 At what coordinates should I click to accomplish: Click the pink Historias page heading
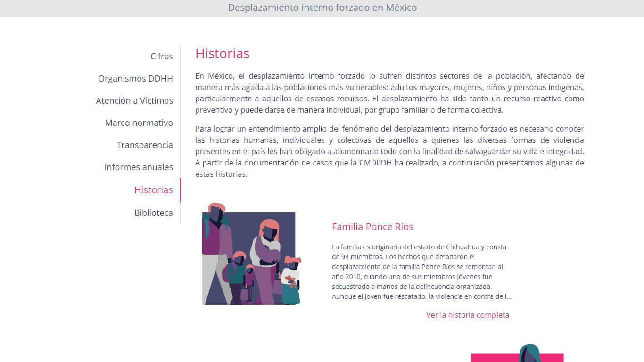pyautogui.click(x=222, y=53)
